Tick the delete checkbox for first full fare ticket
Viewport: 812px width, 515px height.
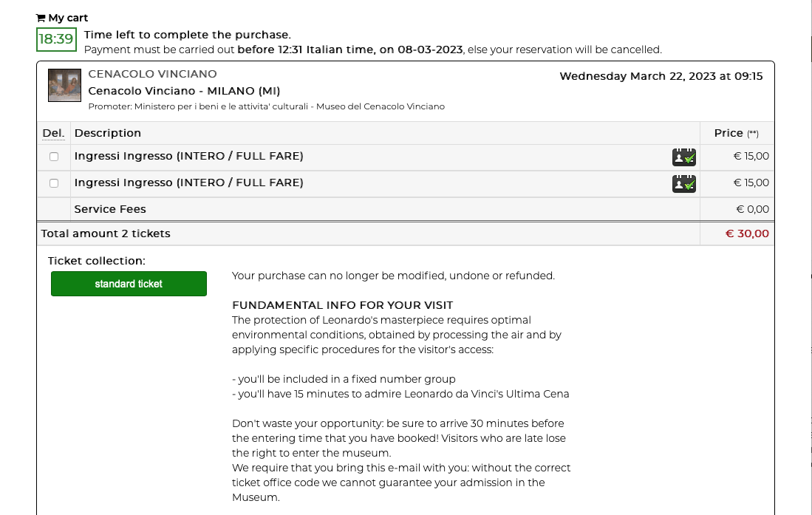(54, 157)
